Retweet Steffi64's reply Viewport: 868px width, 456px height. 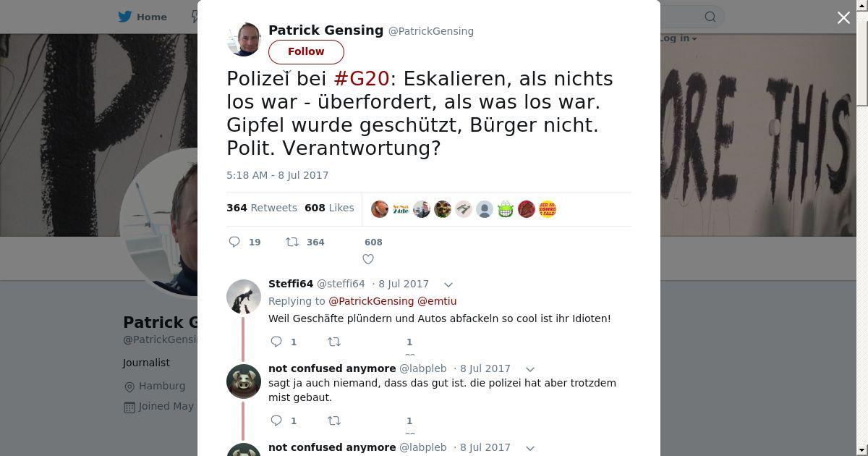click(x=334, y=342)
